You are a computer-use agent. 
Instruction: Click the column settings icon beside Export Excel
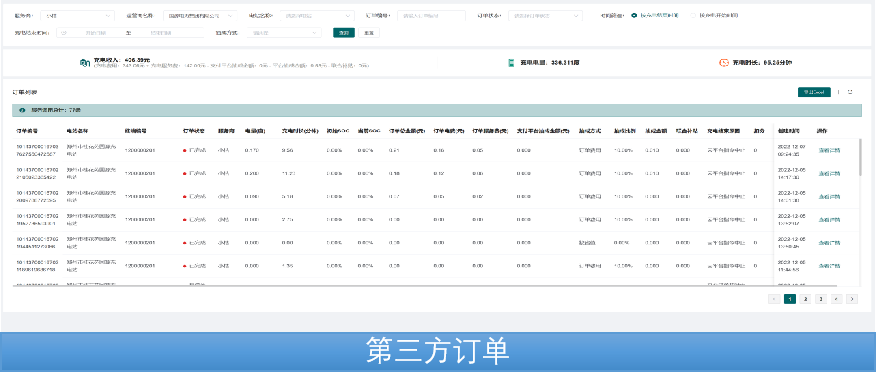850,92
